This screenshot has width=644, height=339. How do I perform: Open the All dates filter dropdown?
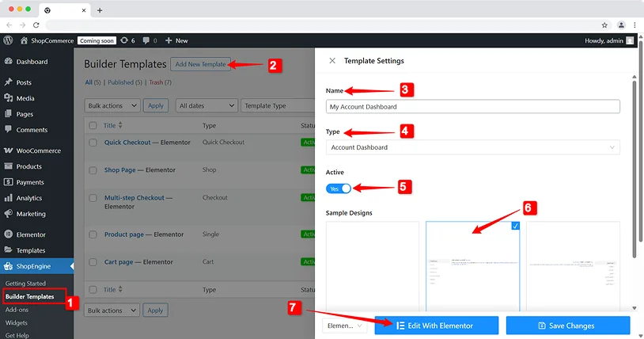point(206,105)
